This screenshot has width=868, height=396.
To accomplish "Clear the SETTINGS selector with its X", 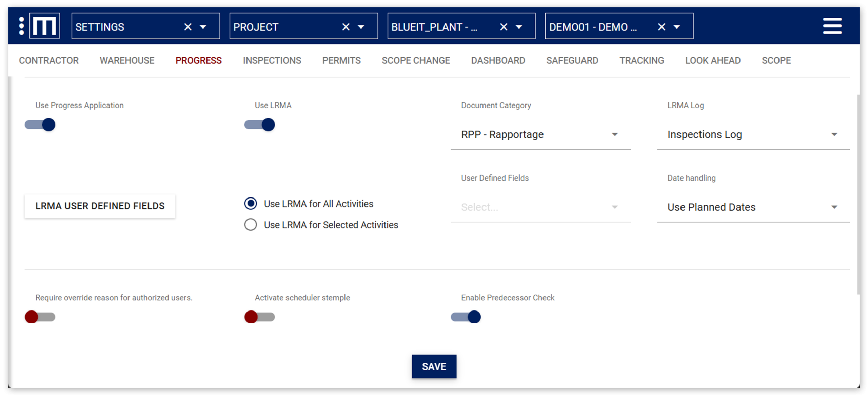I will tap(188, 27).
